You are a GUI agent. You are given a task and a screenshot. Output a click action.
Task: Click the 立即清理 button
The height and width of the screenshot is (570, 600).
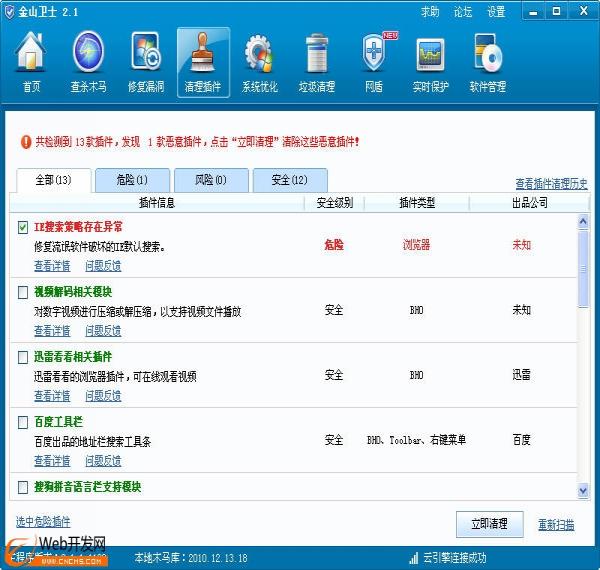click(x=489, y=523)
